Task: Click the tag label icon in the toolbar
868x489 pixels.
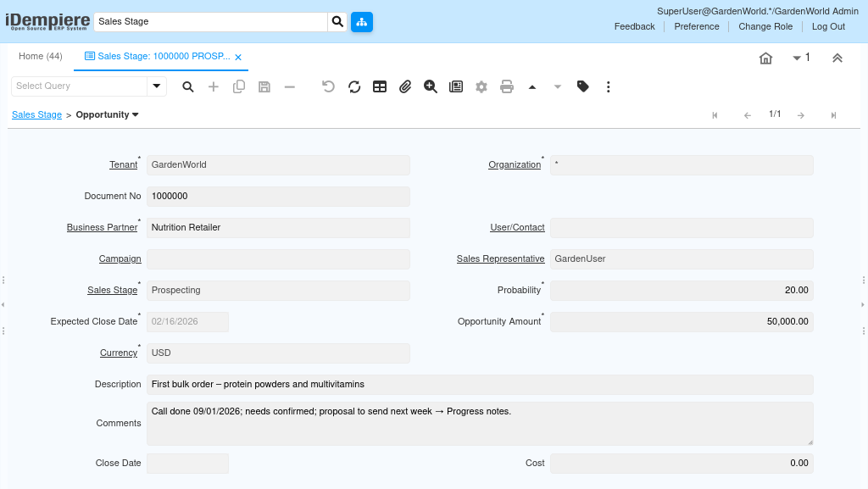Action: coord(583,86)
